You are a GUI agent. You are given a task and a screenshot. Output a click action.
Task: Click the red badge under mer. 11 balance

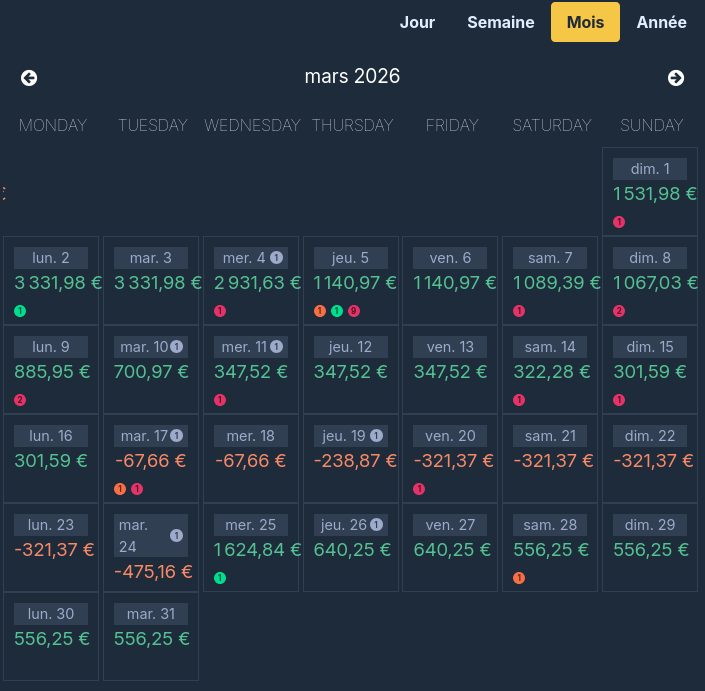pos(220,400)
